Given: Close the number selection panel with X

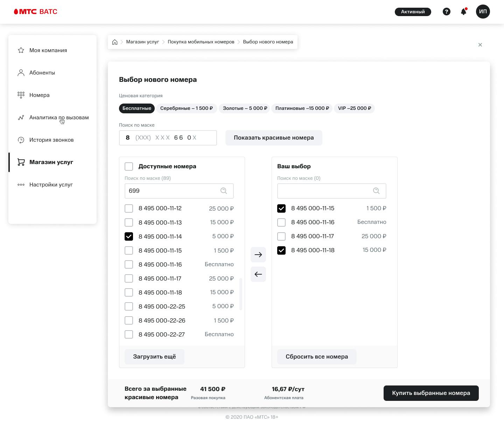Looking at the screenshot, I should 480,45.
